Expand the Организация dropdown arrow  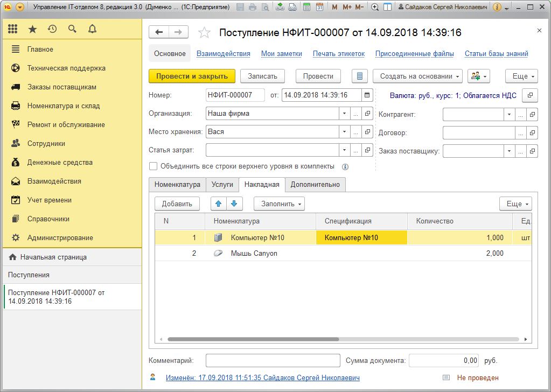click(344, 114)
